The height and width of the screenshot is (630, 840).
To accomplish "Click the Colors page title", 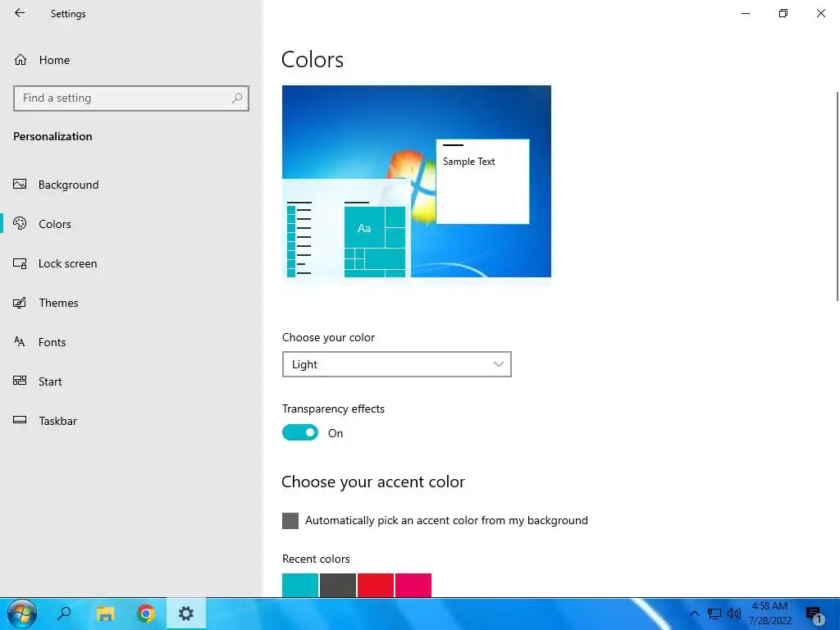I will [313, 59].
